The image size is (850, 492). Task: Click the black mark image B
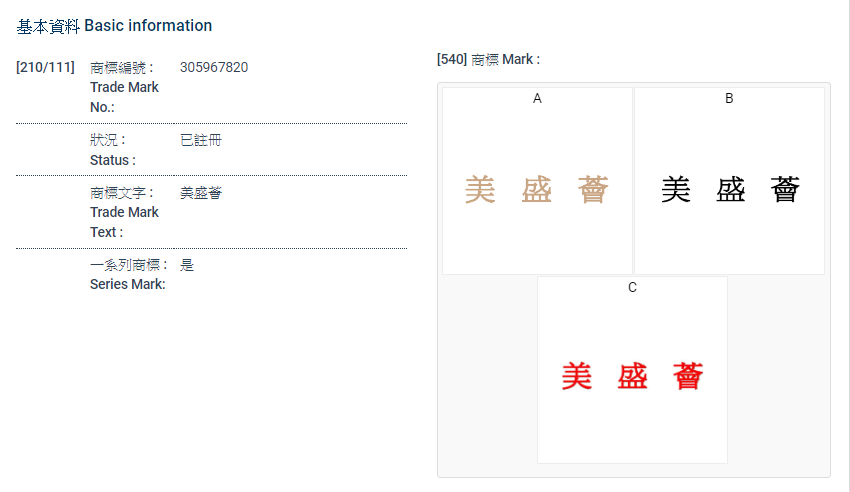(730, 189)
